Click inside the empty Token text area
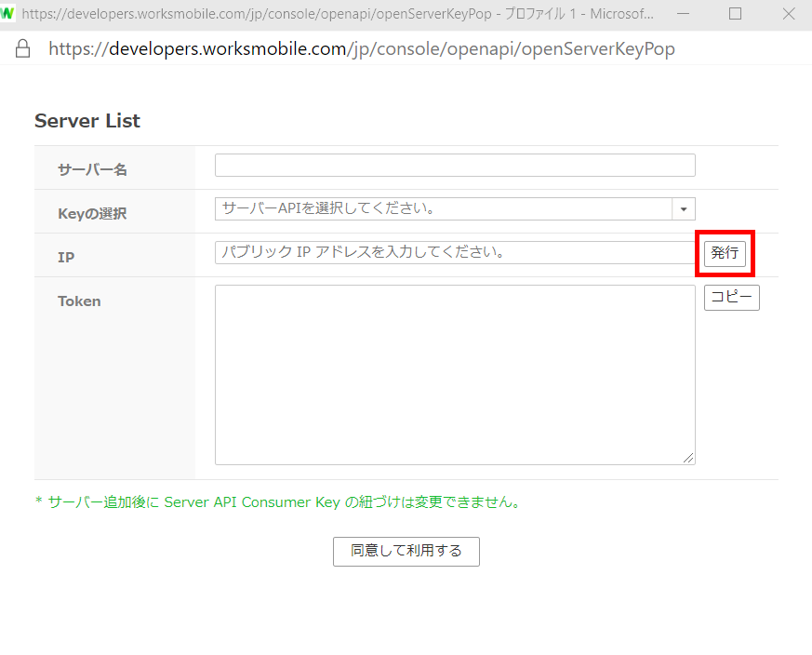This screenshot has height=655, width=812. [x=454, y=372]
